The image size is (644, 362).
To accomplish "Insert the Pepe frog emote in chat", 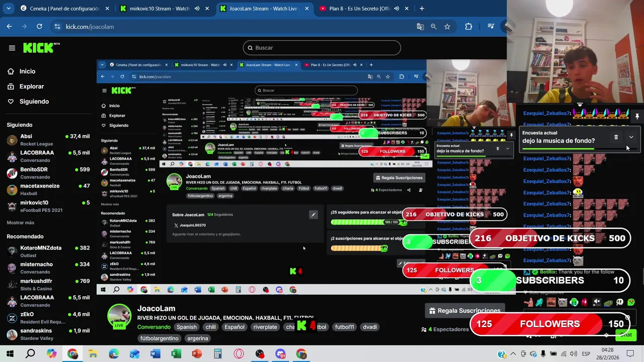I will pyautogui.click(x=608, y=302).
